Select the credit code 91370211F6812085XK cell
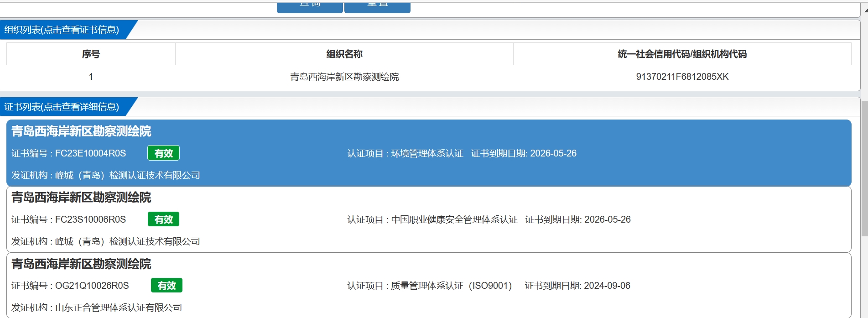 pyautogui.click(x=682, y=77)
